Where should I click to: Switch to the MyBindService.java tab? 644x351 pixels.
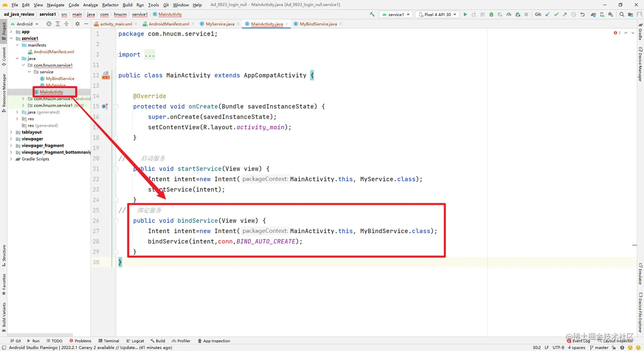click(x=318, y=24)
